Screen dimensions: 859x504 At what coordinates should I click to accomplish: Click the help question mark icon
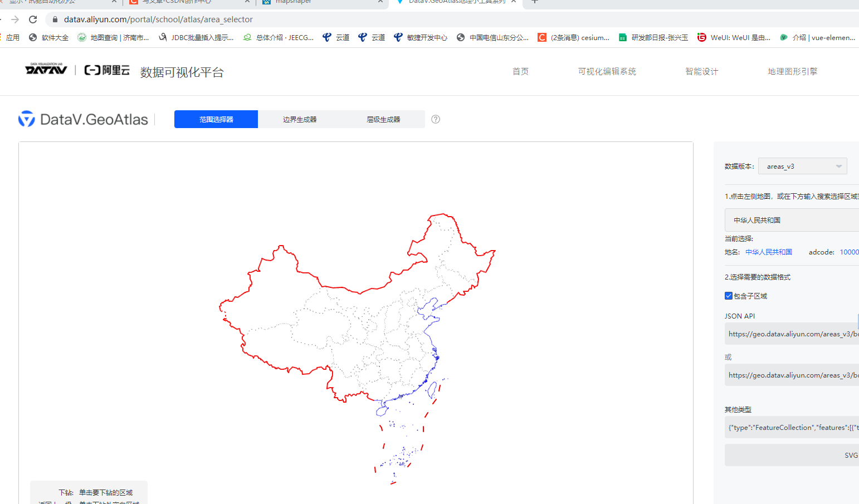pos(435,119)
